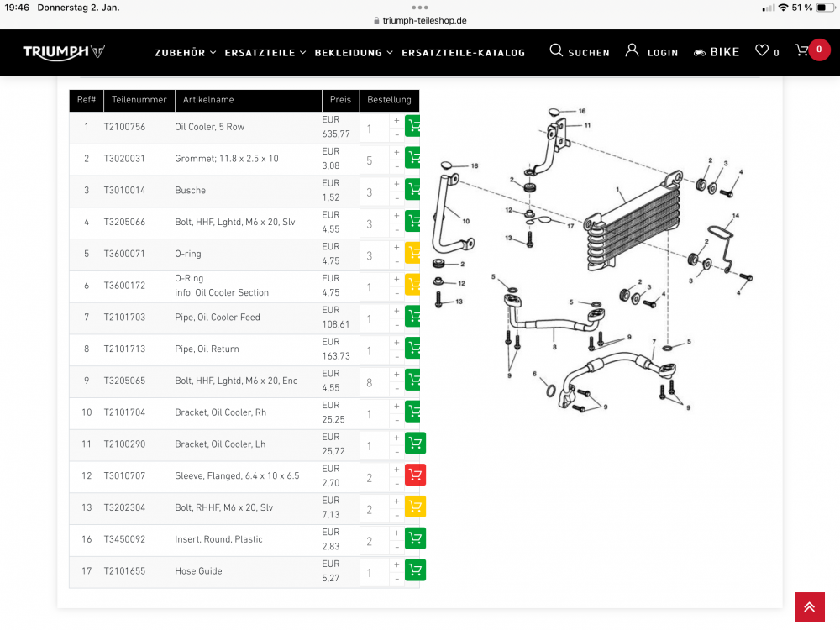Increase quantity for Oil Cooler, 5 Row
Image resolution: width=840 pixels, height=630 pixels.
(396, 120)
